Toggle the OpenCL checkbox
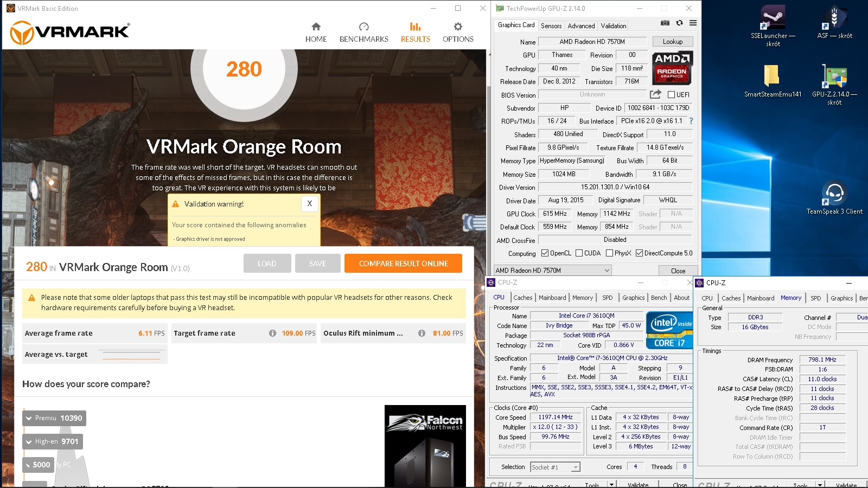 point(545,253)
